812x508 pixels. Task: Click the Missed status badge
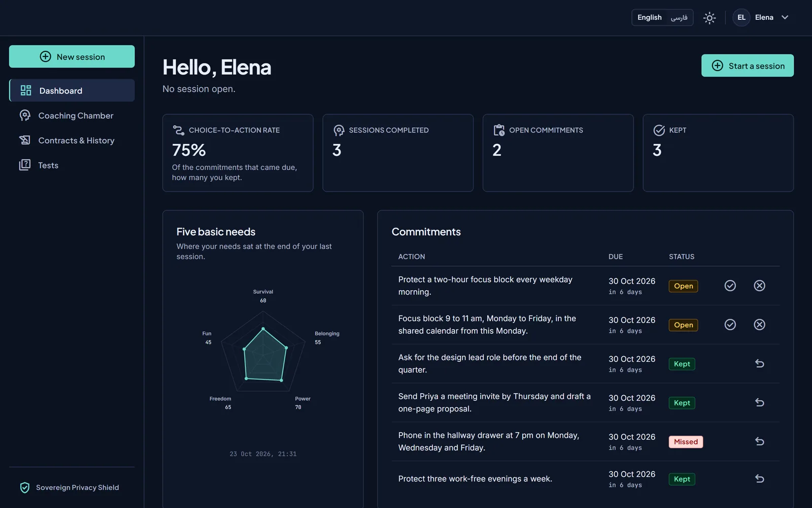click(686, 442)
